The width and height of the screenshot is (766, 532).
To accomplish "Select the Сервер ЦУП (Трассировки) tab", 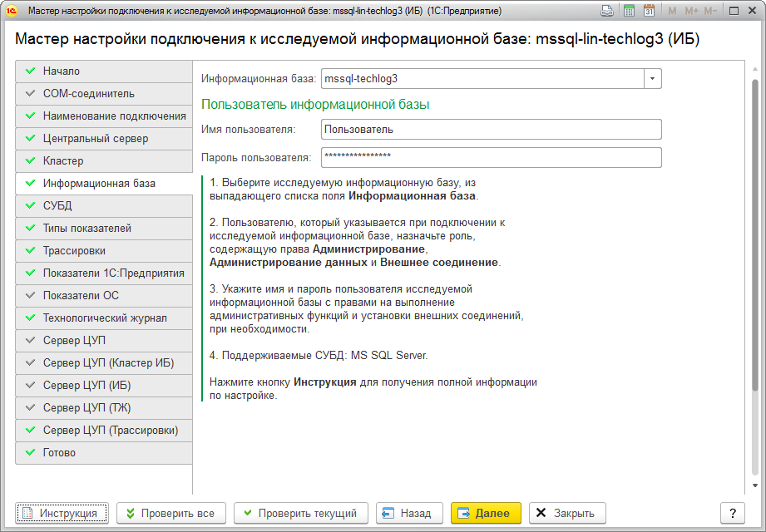I will coord(104,431).
